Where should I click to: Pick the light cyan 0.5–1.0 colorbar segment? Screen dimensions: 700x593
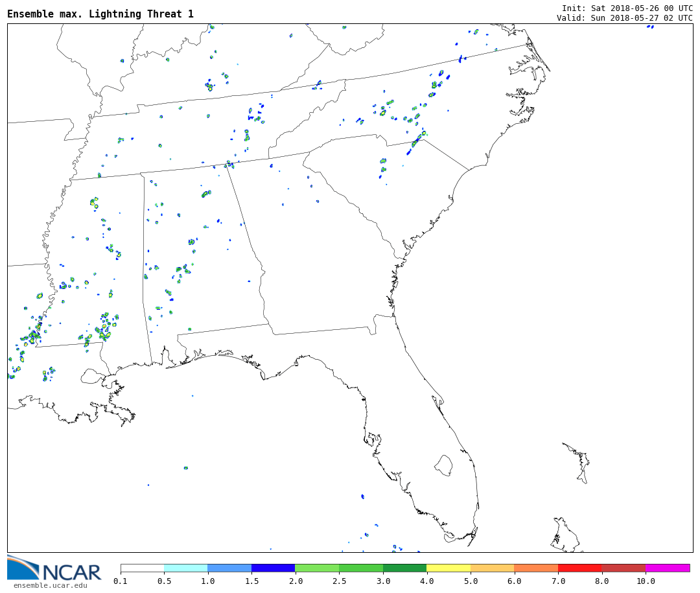[x=186, y=568]
